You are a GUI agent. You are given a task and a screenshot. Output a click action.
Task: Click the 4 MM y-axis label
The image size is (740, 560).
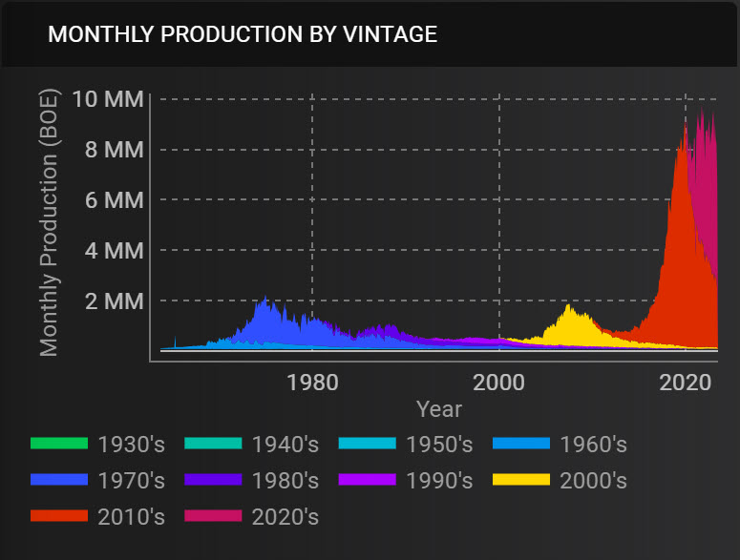tap(115, 250)
